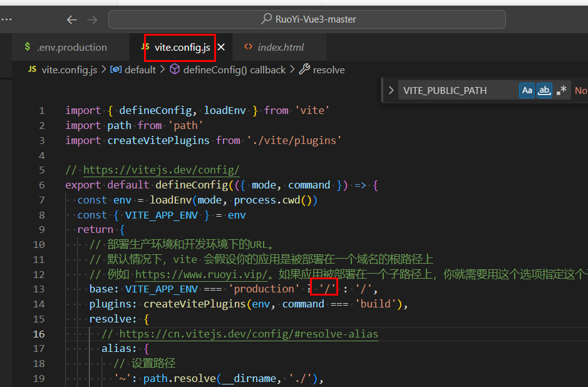Click the forward navigation arrow
The height and width of the screenshot is (387, 588).
click(92, 19)
